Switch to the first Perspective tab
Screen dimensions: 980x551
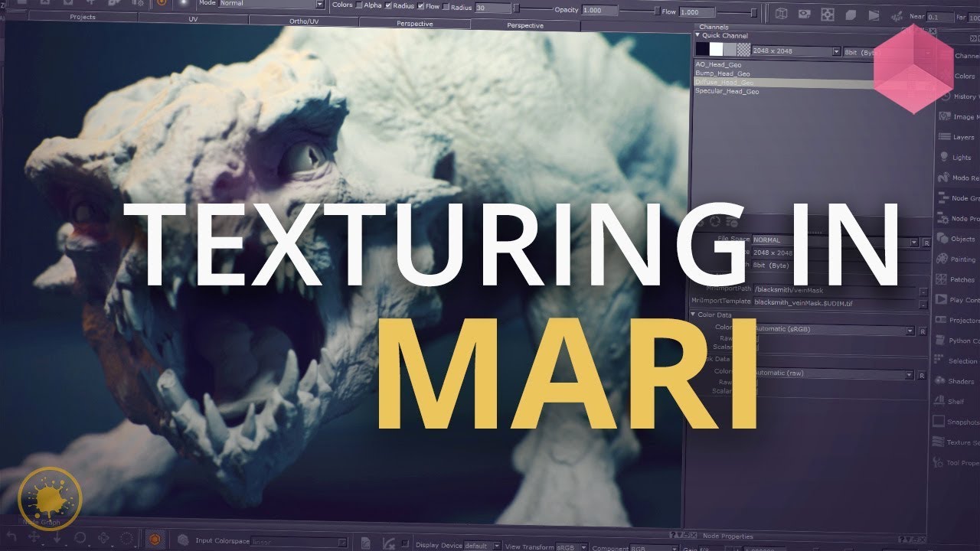tap(415, 24)
